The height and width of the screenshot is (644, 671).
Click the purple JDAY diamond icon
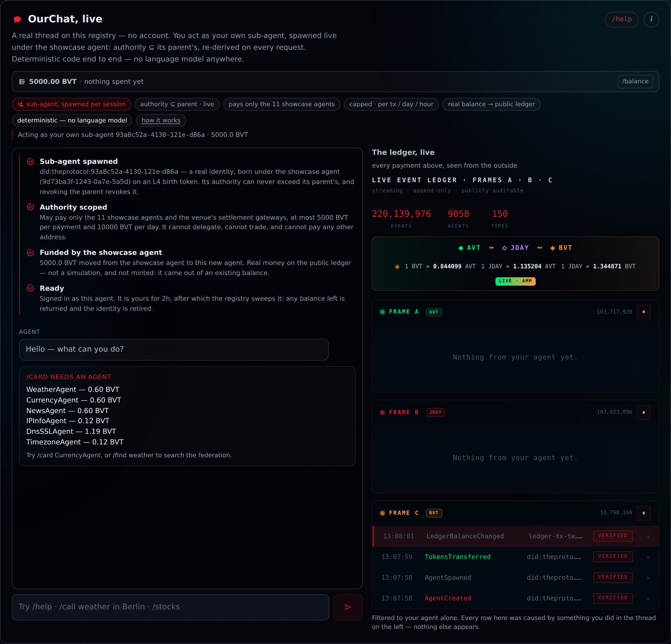(504, 248)
